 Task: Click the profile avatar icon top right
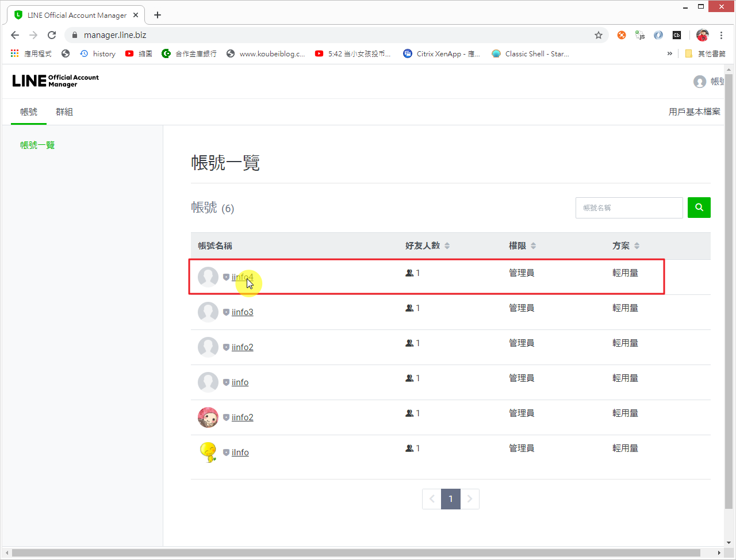[x=700, y=81]
